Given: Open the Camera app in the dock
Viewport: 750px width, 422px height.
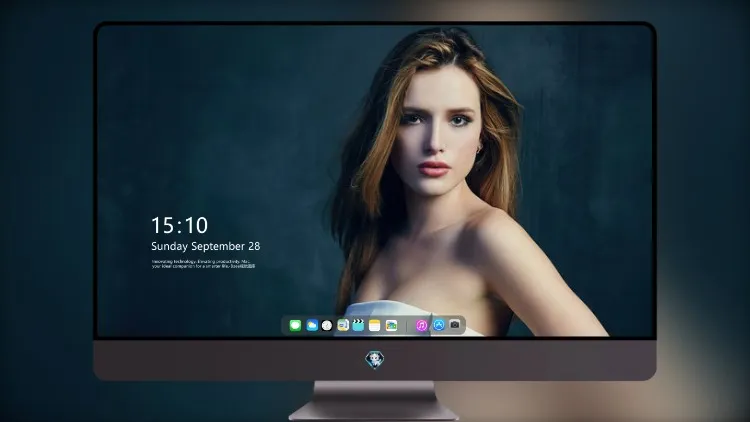Looking at the screenshot, I should pyautogui.click(x=455, y=325).
